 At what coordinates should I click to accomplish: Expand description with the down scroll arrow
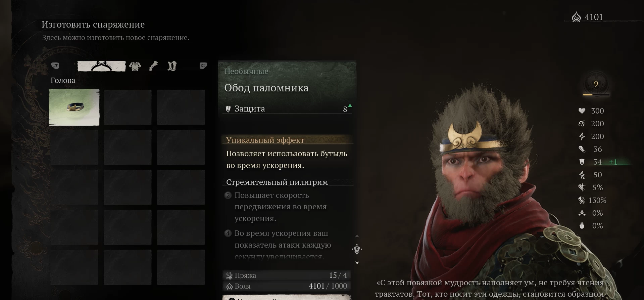click(357, 263)
